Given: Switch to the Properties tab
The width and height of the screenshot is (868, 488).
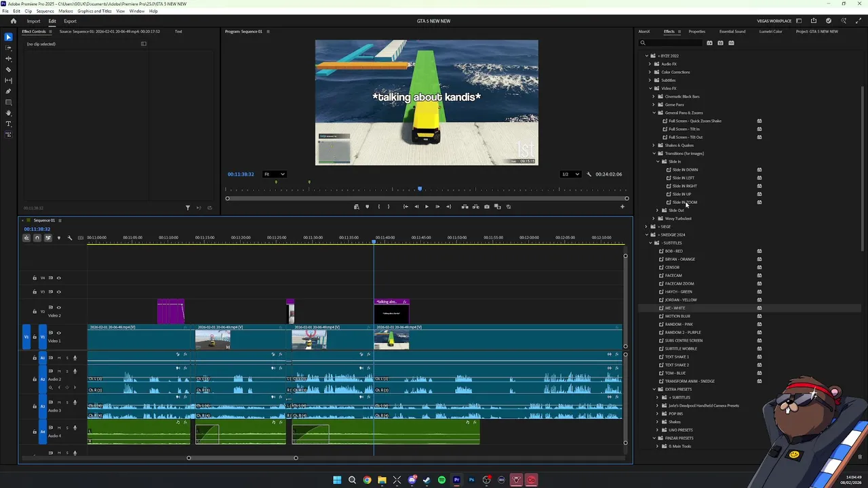Looking at the screenshot, I should (x=697, y=32).
